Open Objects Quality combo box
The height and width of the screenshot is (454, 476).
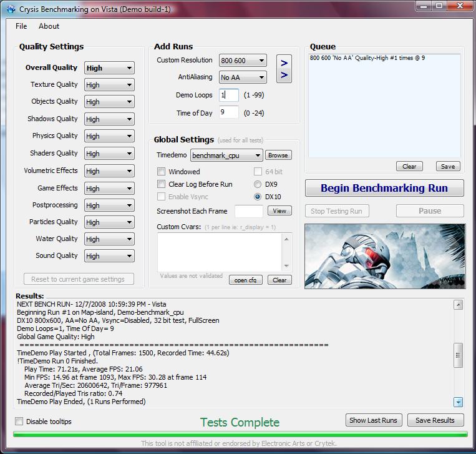click(109, 102)
